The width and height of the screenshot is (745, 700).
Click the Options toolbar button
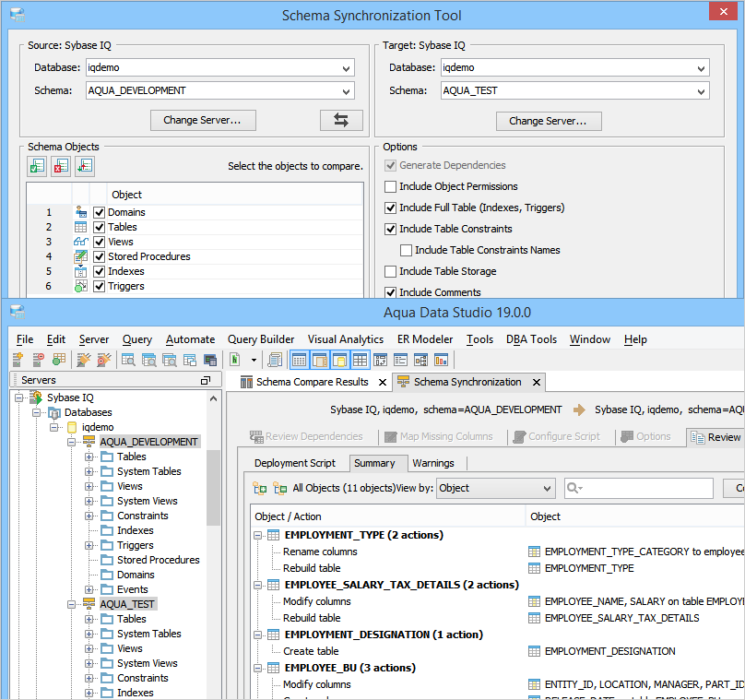[645, 436]
